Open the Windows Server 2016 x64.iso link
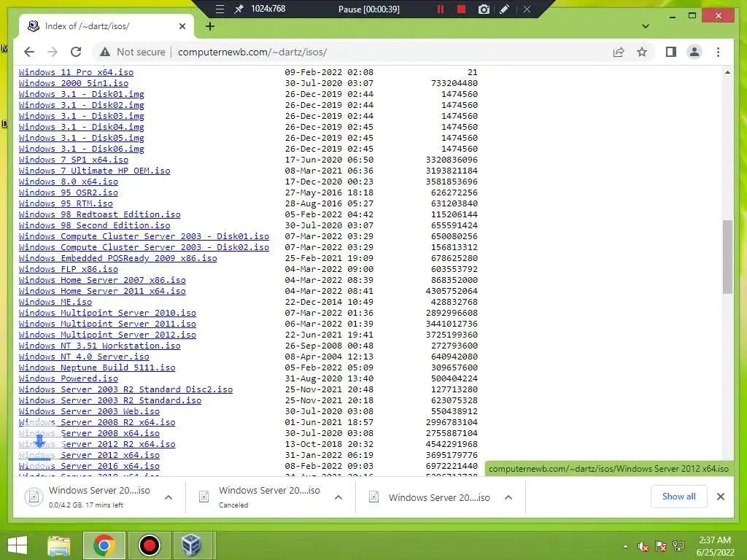Image resolution: width=747 pixels, height=560 pixels. coord(89,467)
